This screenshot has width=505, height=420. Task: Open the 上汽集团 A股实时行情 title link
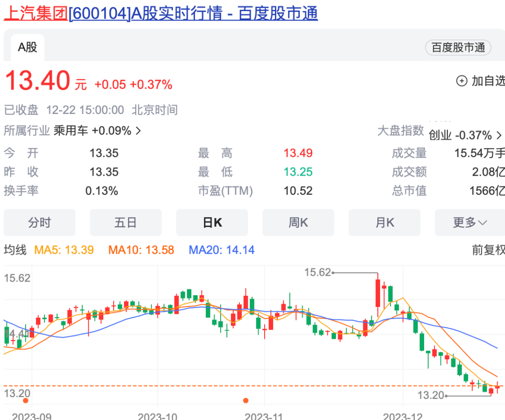[161, 13]
